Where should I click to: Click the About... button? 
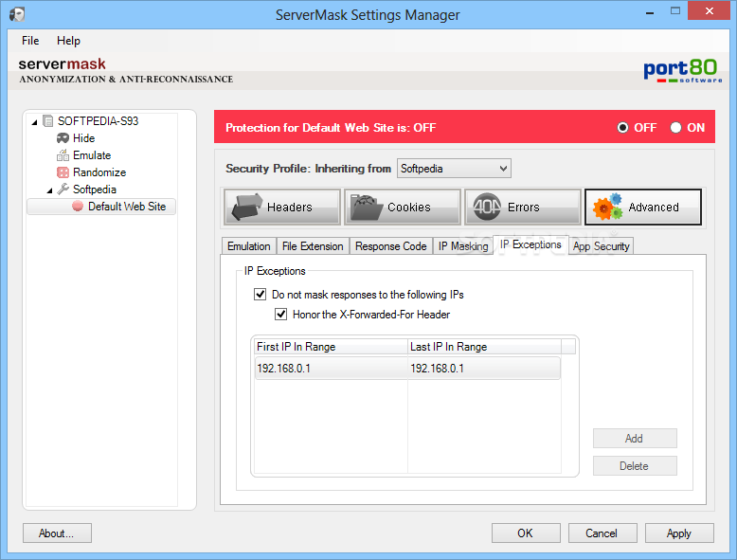coord(57,533)
